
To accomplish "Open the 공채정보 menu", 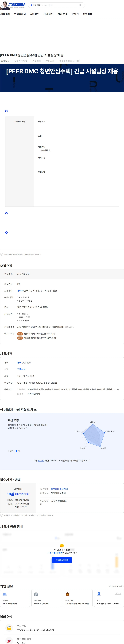I will coord(35,14).
